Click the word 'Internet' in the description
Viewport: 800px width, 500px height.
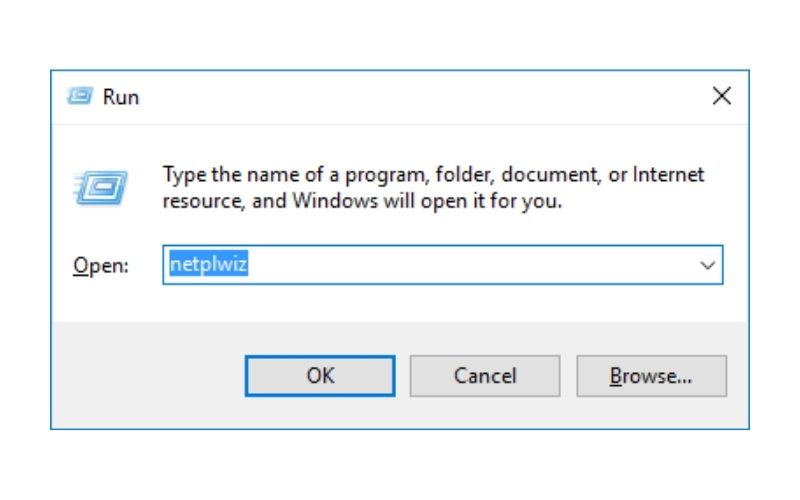point(668,174)
